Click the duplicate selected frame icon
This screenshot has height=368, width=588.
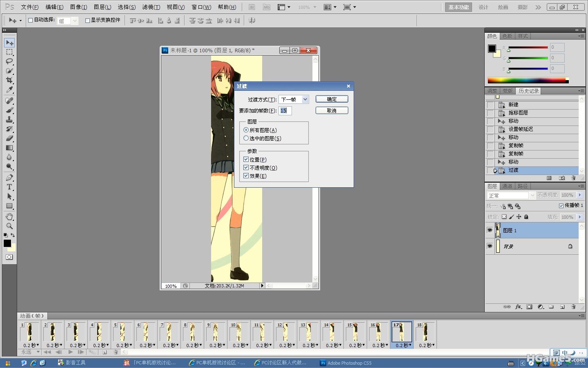[x=105, y=352]
